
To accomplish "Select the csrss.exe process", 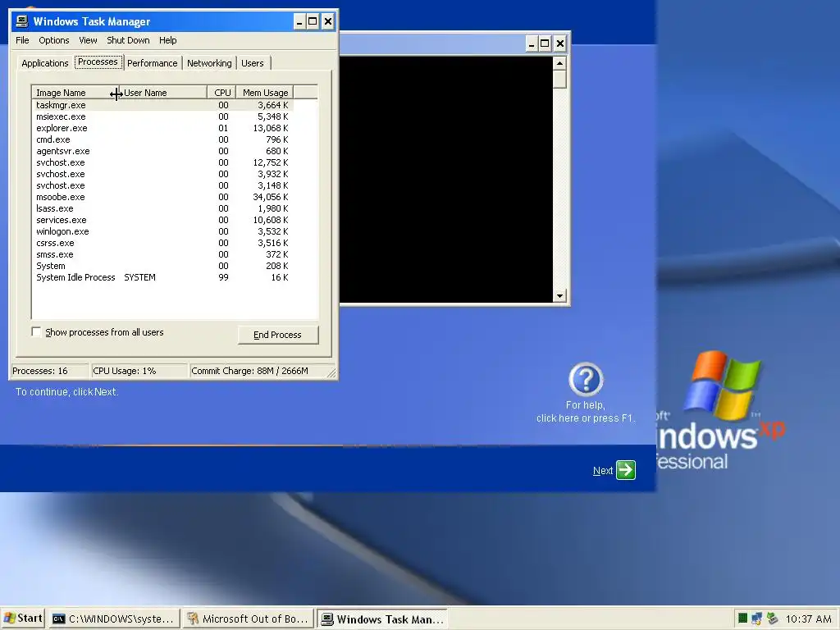I will click(163, 243).
